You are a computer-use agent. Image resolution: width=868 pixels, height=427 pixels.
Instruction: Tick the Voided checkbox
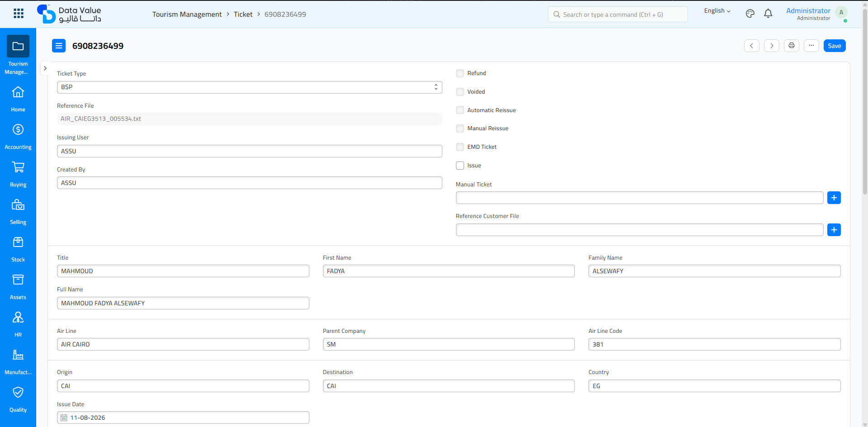click(x=460, y=92)
